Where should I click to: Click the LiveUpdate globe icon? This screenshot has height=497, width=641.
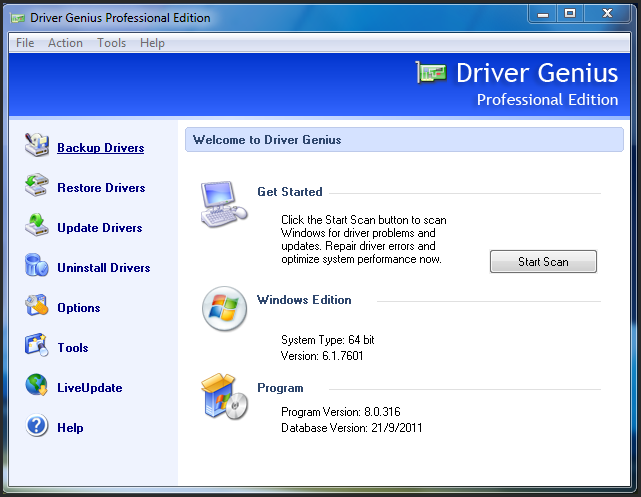point(36,385)
